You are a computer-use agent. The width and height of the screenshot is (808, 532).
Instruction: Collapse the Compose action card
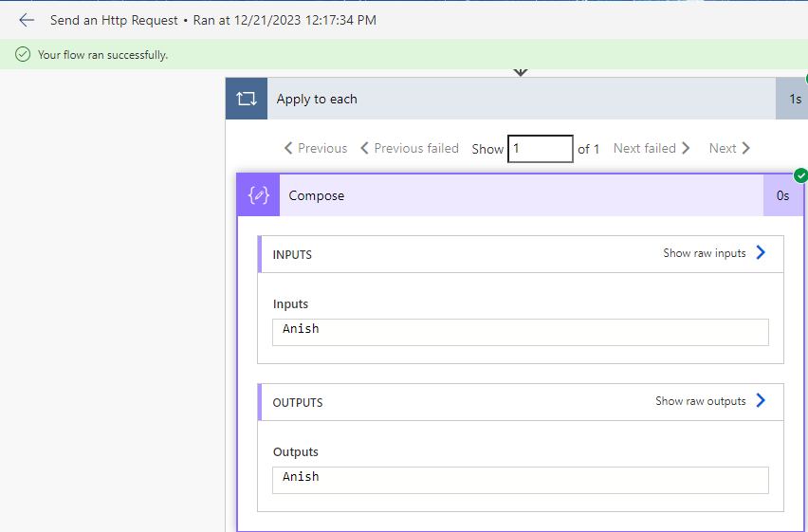point(521,195)
